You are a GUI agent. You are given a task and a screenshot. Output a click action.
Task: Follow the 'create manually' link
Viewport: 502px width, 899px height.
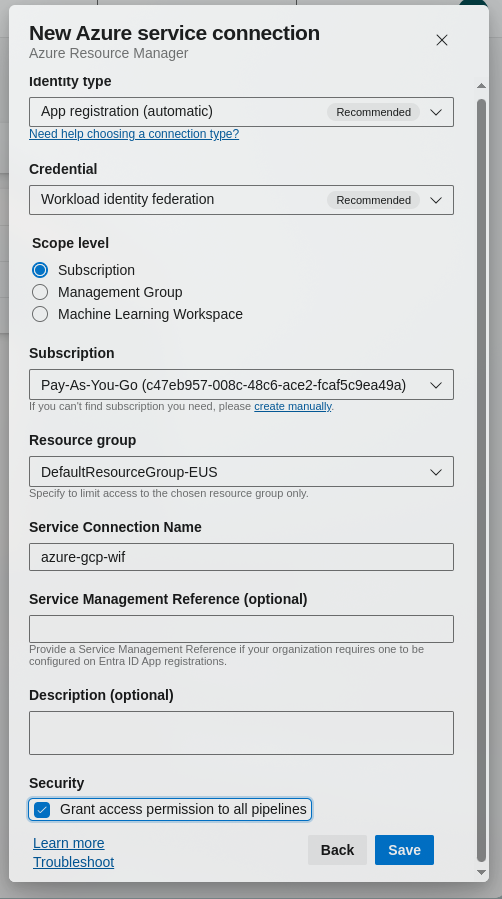coord(293,406)
